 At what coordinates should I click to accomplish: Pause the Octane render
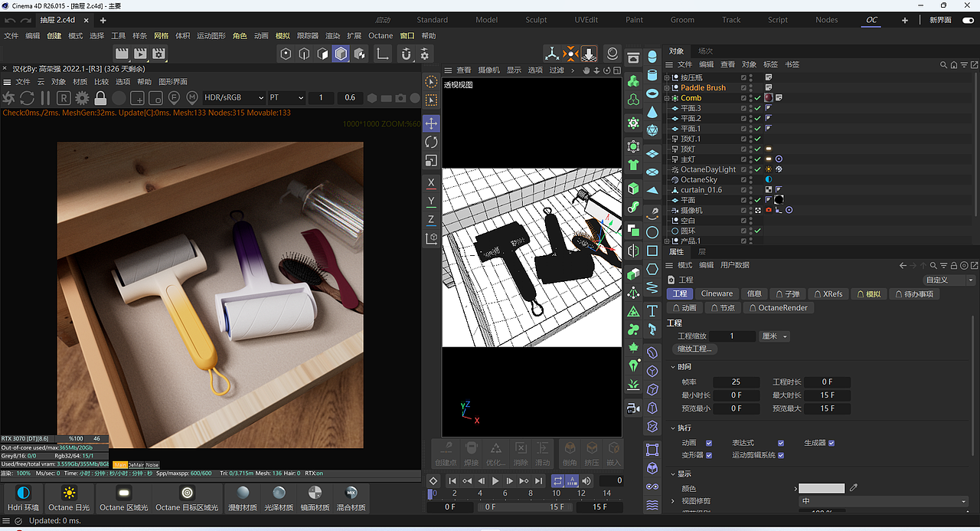(x=45, y=98)
